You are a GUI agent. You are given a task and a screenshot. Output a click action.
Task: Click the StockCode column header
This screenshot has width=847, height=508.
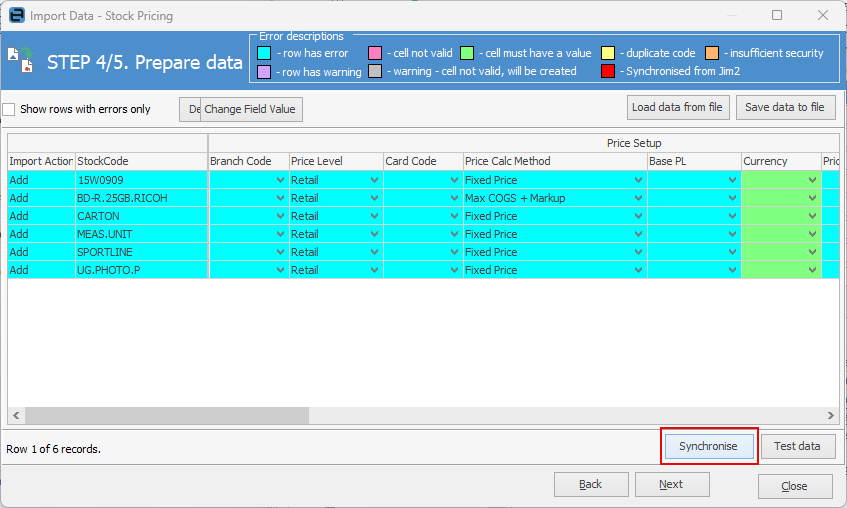click(x=141, y=161)
